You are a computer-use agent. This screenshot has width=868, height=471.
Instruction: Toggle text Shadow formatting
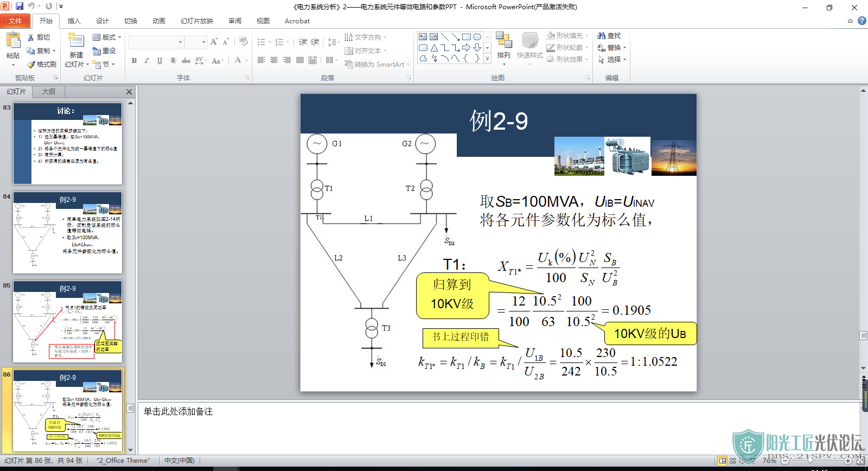tap(173, 60)
